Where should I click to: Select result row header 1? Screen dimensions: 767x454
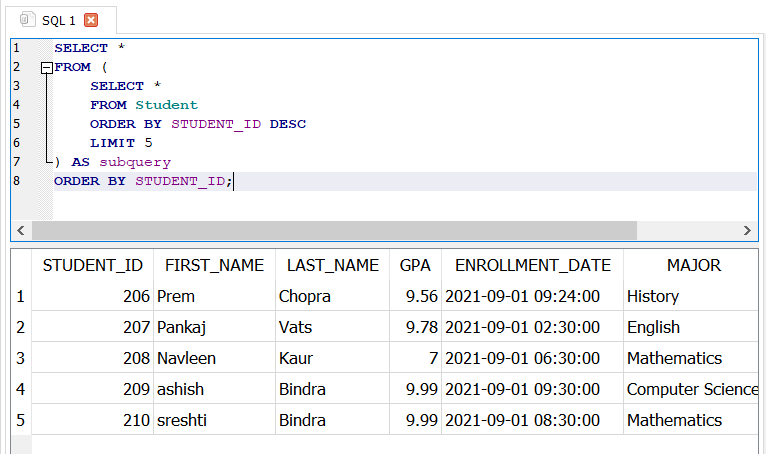pyautogui.click(x=21, y=296)
